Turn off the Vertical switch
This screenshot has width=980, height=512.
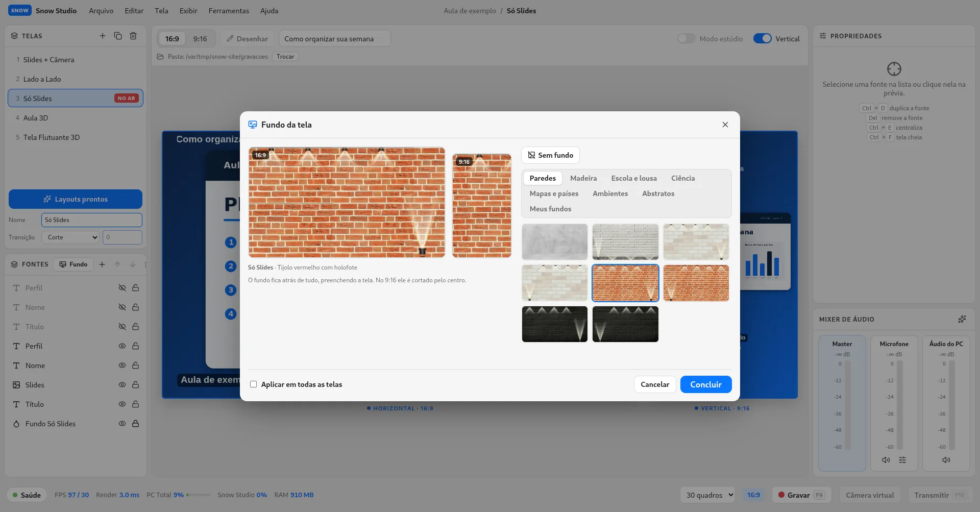tap(763, 39)
